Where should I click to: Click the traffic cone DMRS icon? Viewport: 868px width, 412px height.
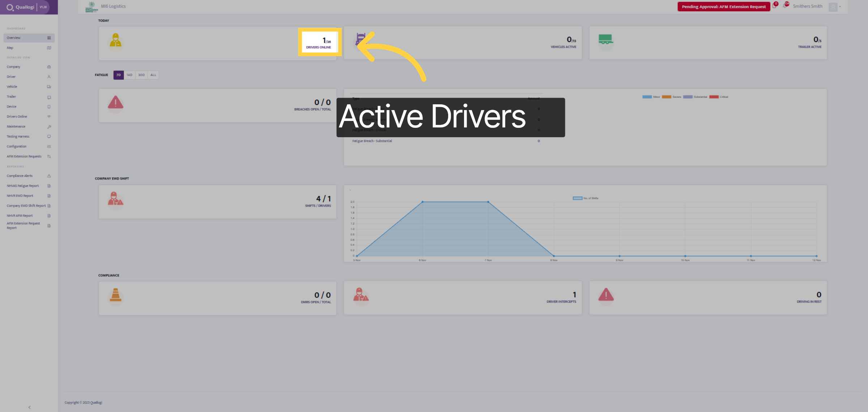click(116, 295)
